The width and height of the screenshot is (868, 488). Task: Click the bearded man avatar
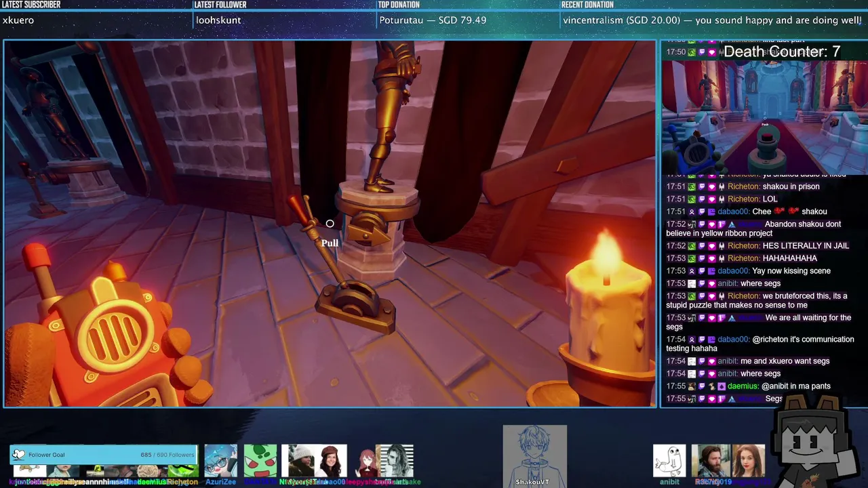pyautogui.click(x=709, y=461)
